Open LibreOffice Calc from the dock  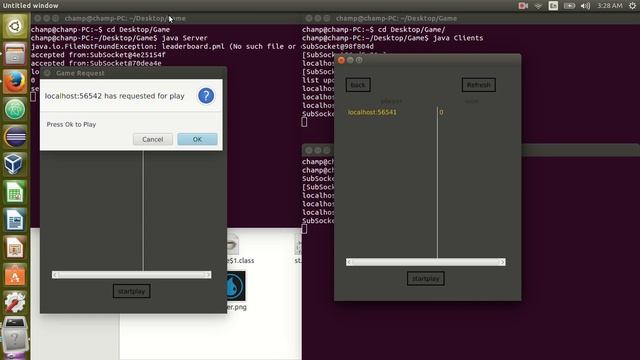point(15,192)
